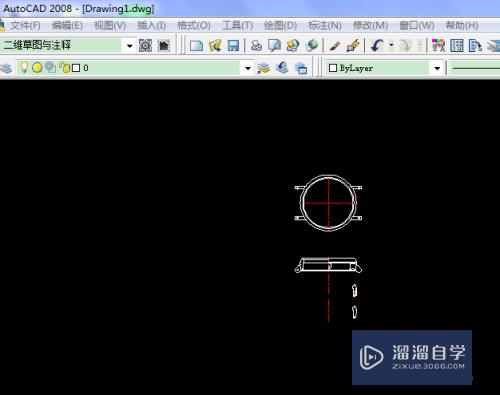
Task: Click the Undo arrow icon
Action: [377, 46]
